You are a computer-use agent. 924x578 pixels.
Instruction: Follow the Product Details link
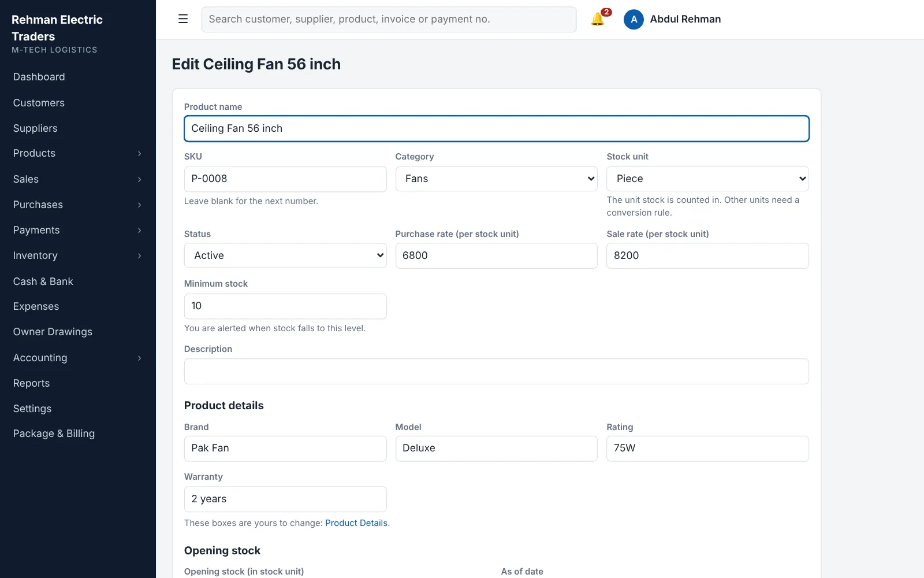coord(356,523)
